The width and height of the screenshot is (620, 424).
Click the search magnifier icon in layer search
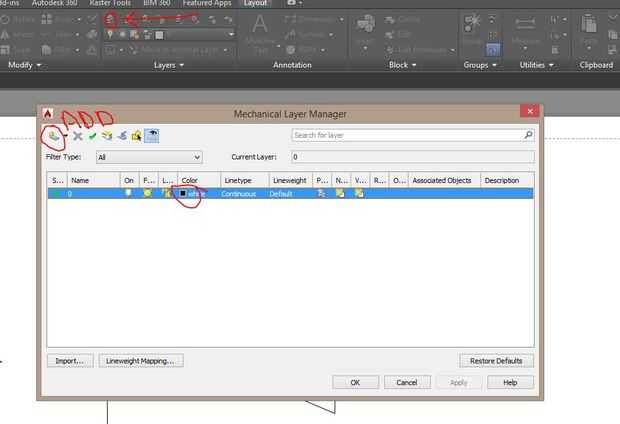[528, 135]
